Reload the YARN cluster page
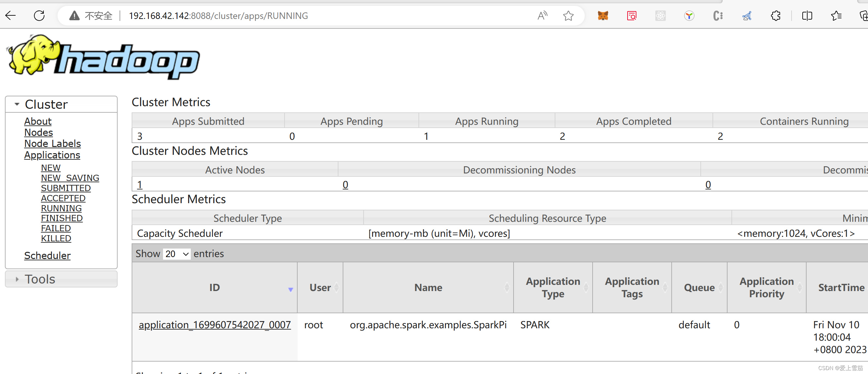The image size is (868, 374). 39,15
